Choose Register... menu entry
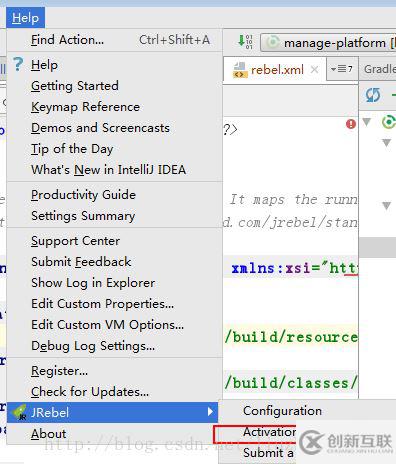The image size is (396, 464). point(114,371)
